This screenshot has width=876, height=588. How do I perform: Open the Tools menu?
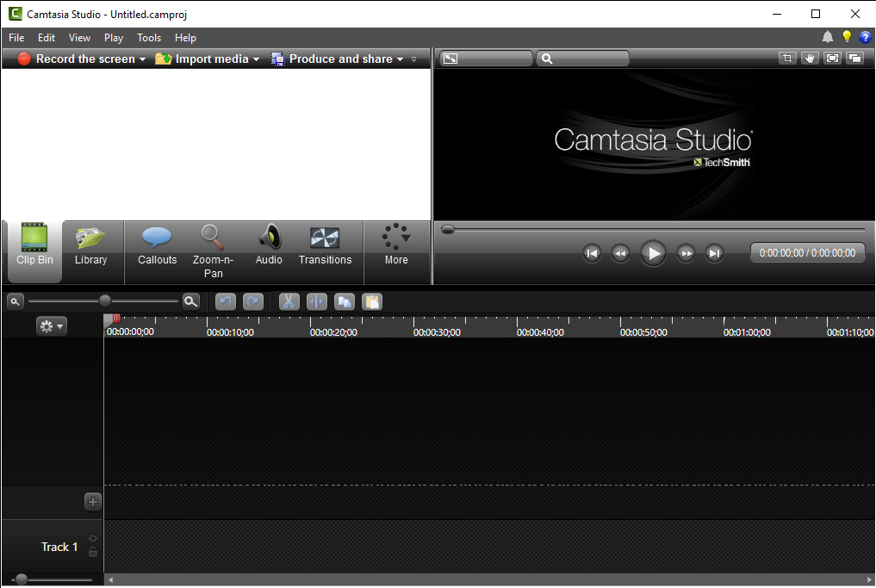click(x=149, y=37)
